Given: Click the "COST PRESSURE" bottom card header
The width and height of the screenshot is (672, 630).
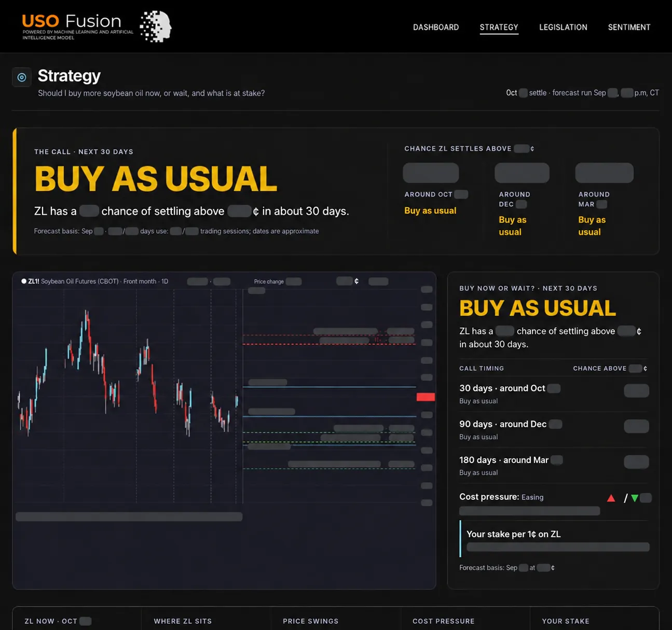Looking at the screenshot, I should [x=444, y=621].
